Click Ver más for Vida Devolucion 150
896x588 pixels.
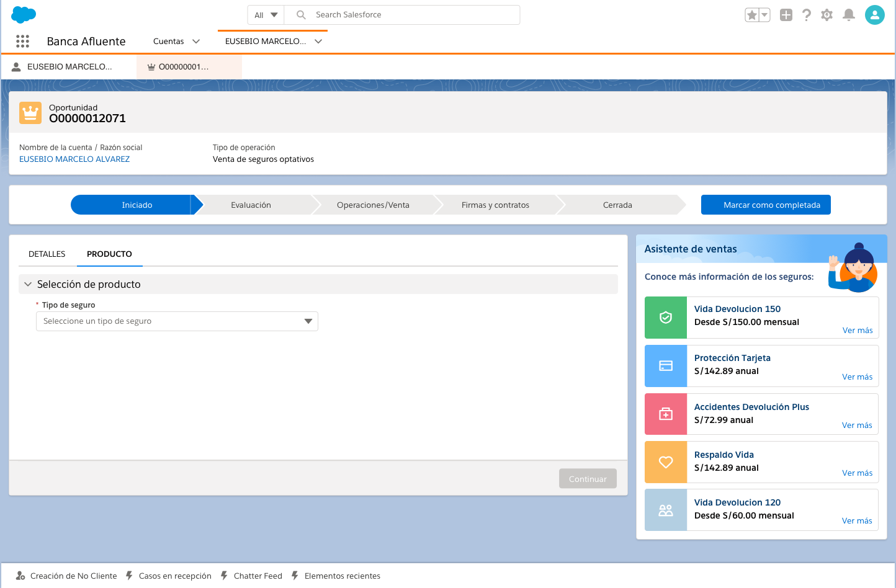858,331
